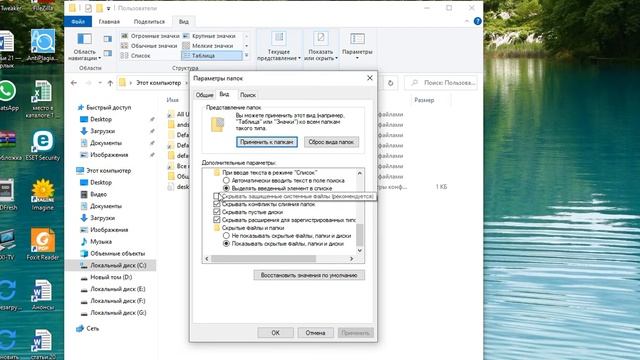The image size is (640, 360).
Task: Click the ribbon collapse chevron
Action: click(467, 21)
